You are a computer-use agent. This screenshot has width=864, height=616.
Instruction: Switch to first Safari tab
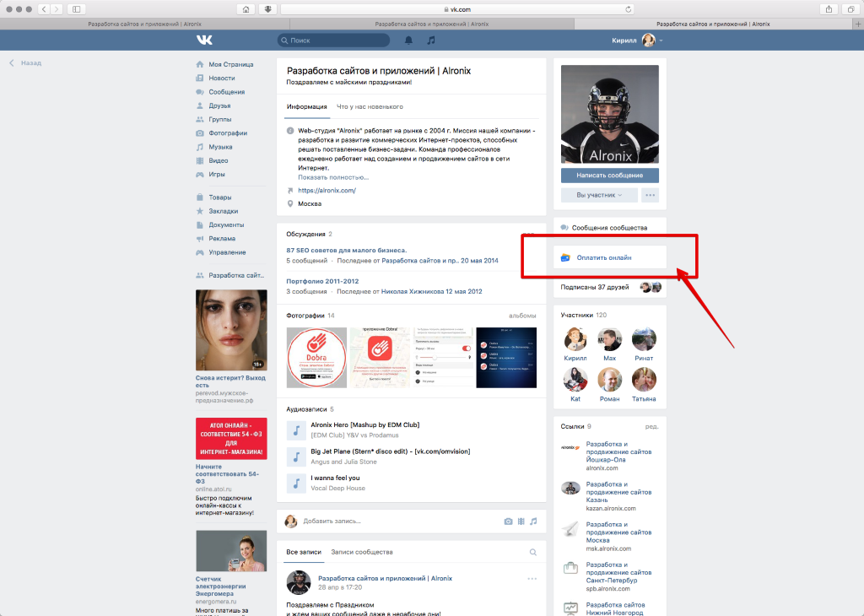[145, 24]
